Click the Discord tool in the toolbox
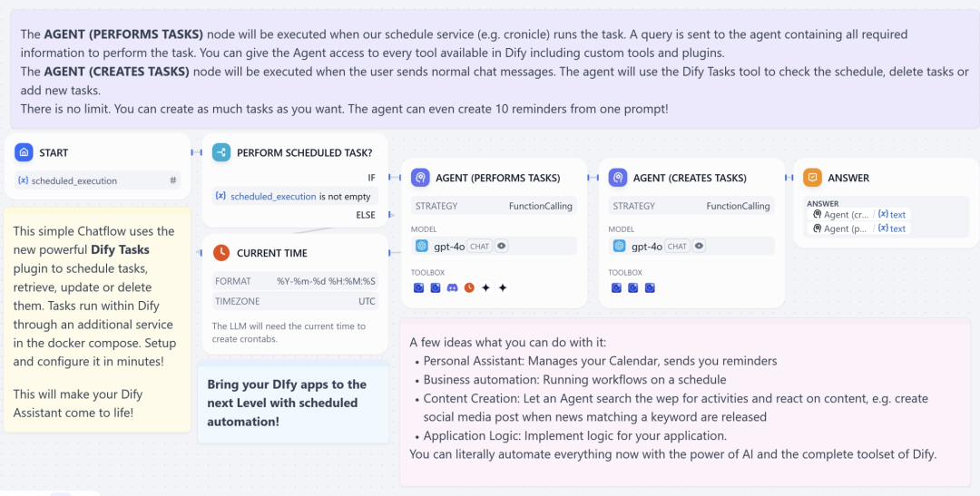This screenshot has height=496, width=980. click(452, 287)
